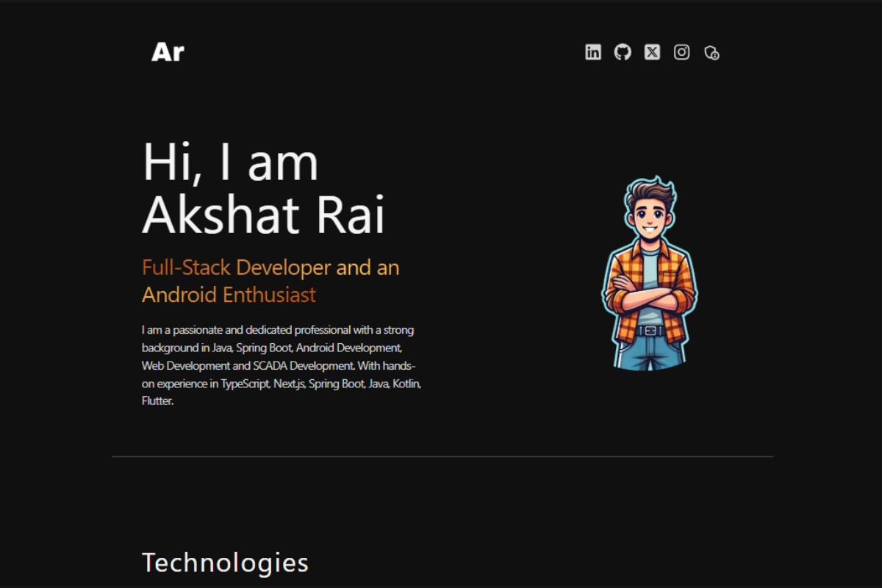Click the 'Android Enthusiast' highlighted text
The height and width of the screenshot is (588, 882).
pos(229,295)
